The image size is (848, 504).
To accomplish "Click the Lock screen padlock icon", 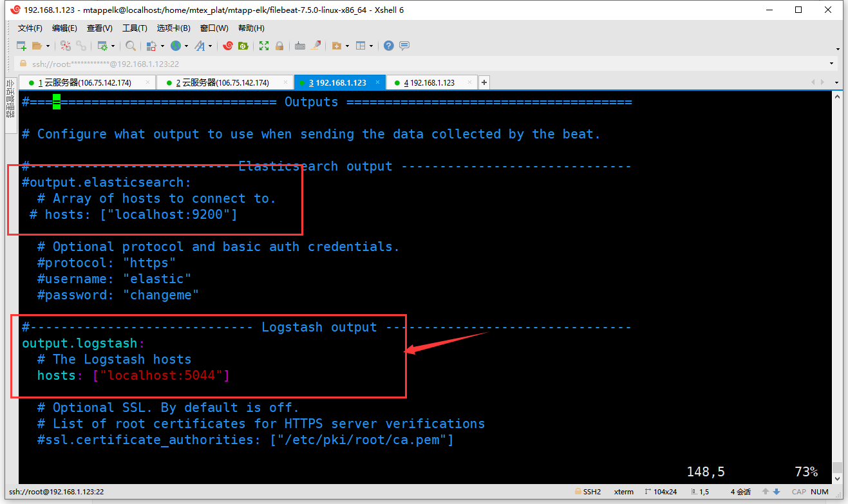I will [x=279, y=46].
